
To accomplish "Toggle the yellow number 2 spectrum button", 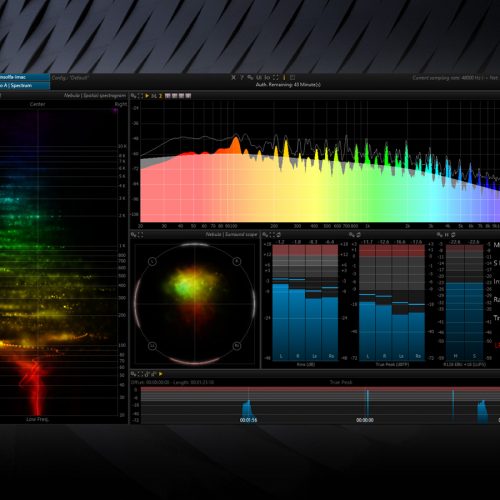I will tap(160, 96).
